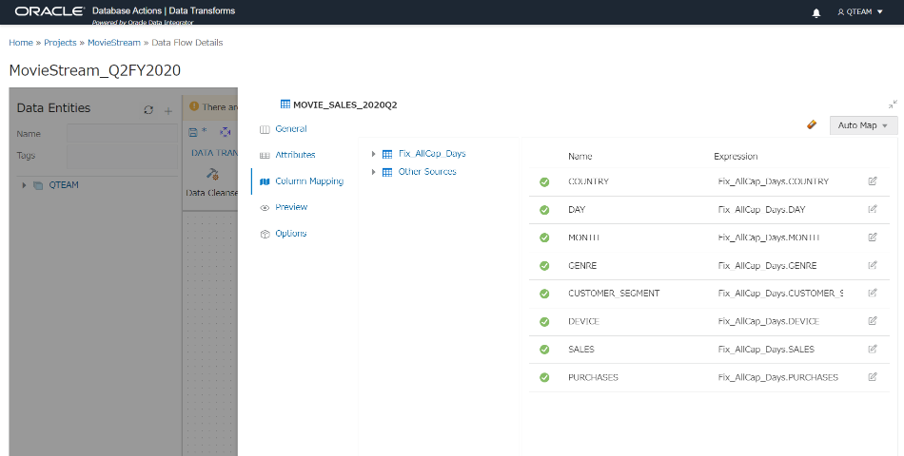
Task: Open the Auto Map dropdown
Action: pos(863,125)
